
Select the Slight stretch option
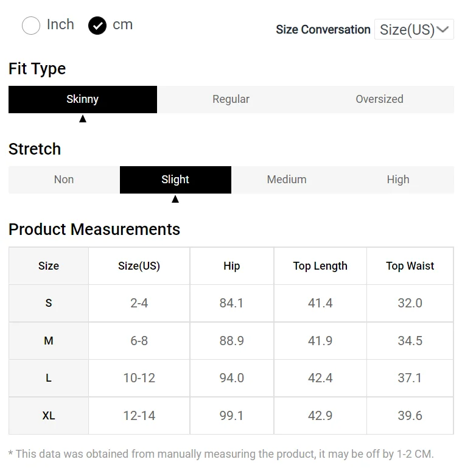pos(175,180)
